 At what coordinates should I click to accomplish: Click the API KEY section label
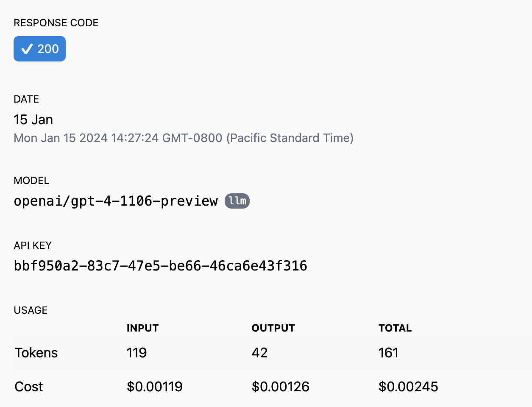pos(33,245)
